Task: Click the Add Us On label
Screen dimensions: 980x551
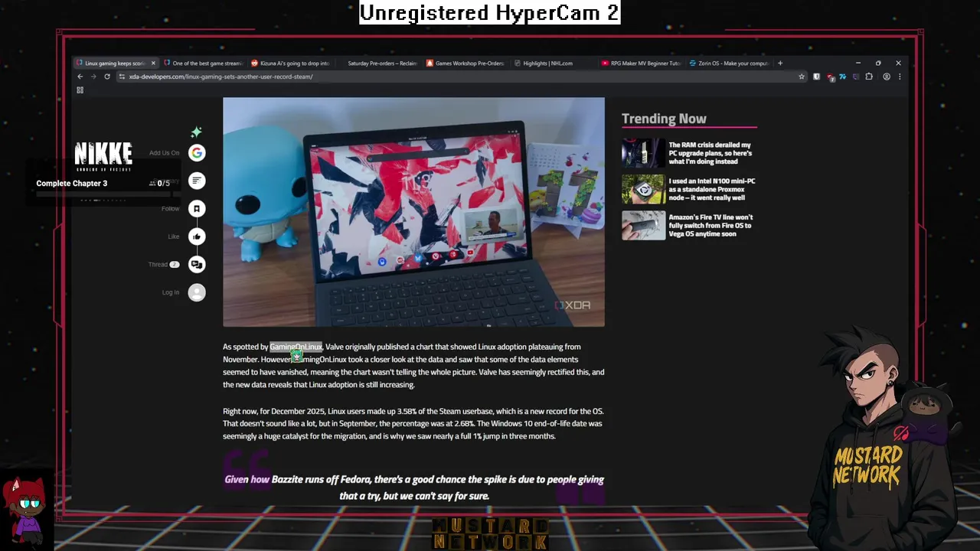Action: coord(164,153)
